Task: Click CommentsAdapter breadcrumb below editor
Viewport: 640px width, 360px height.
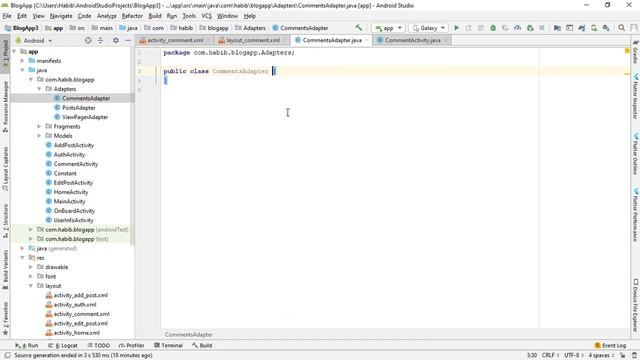Action: click(x=189, y=335)
